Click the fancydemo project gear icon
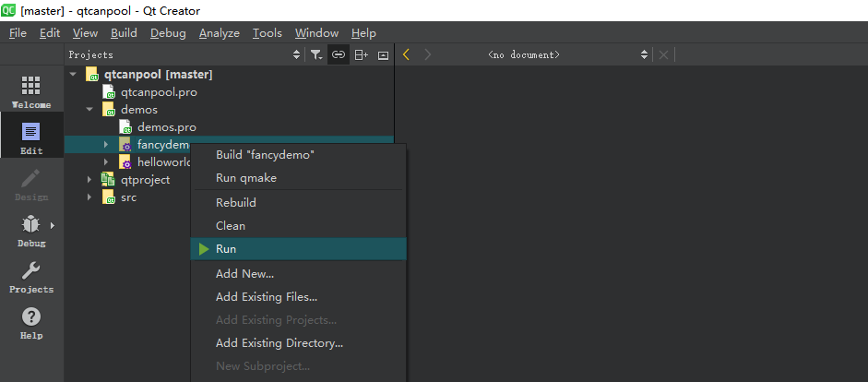This screenshot has height=382, width=868. coord(125,145)
